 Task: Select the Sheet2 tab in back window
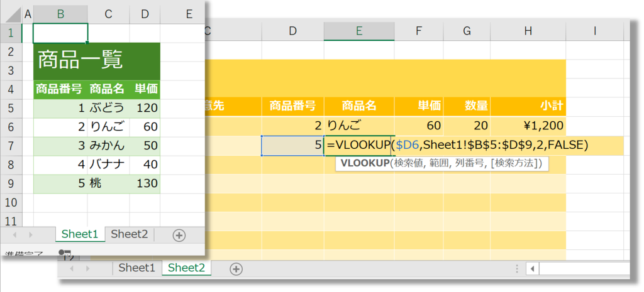186,268
